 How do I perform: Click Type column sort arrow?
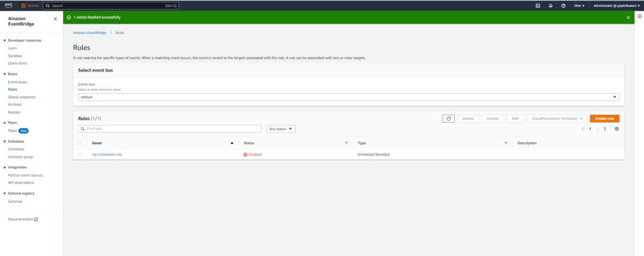click(x=506, y=143)
